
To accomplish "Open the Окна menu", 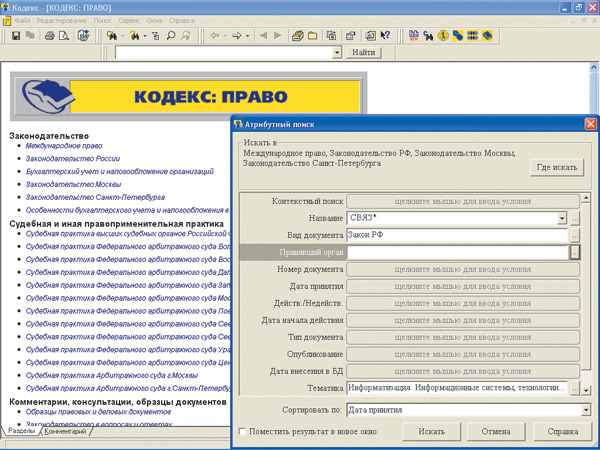I will pos(154,21).
